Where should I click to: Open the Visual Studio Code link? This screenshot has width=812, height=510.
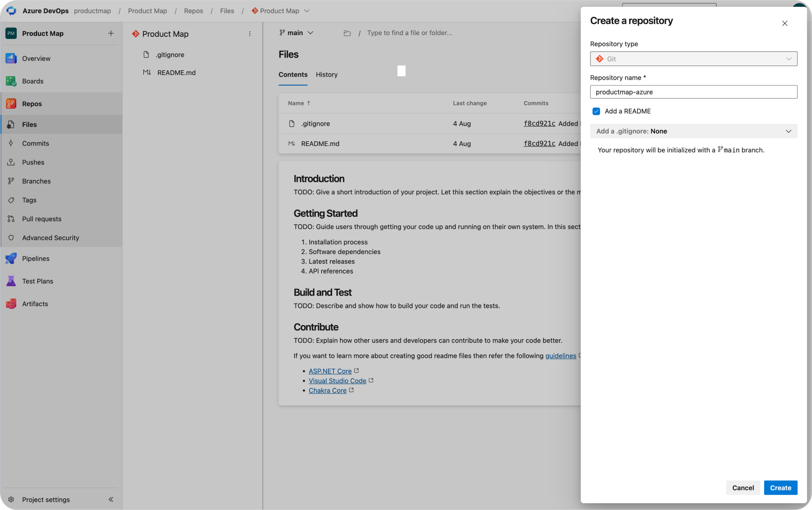coord(338,381)
